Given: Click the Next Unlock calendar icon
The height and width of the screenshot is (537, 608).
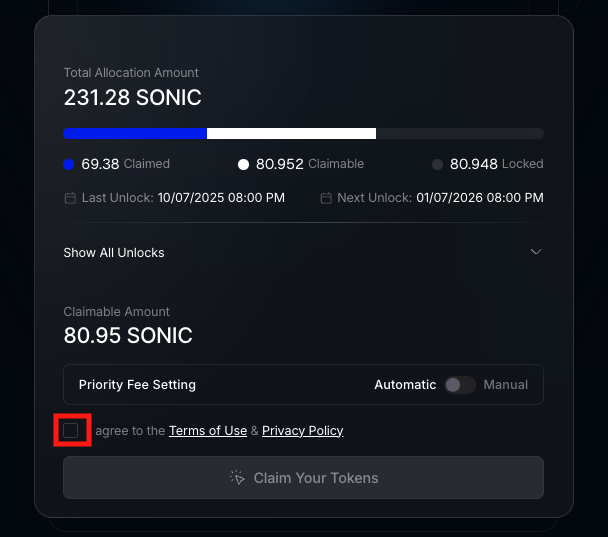Looking at the screenshot, I should click(326, 198).
